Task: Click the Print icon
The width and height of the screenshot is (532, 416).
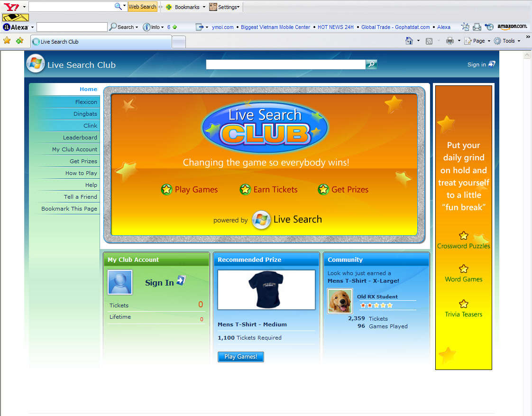Action: pyautogui.click(x=450, y=41)
